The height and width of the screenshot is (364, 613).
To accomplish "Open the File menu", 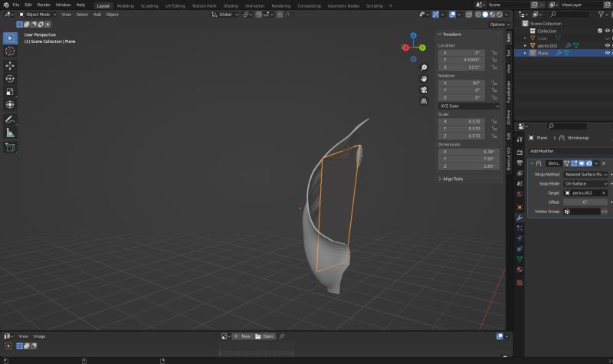I will coord(16,5).
